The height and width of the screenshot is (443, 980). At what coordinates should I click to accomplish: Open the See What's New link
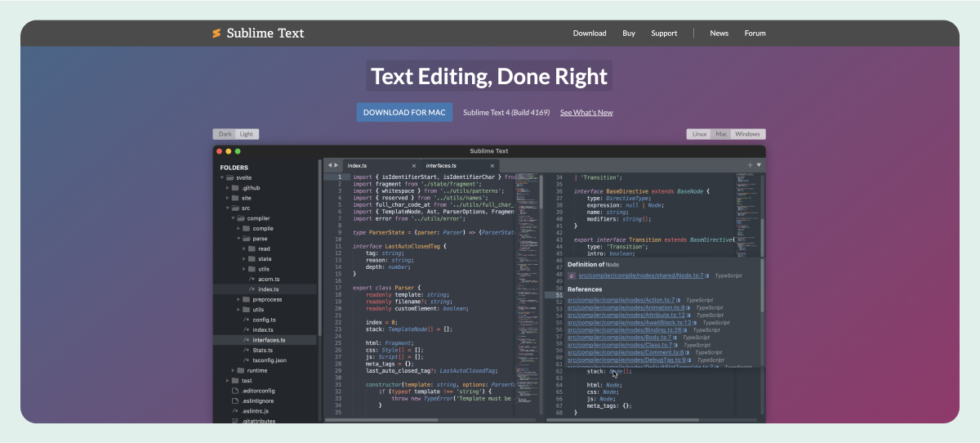[586, 113]
